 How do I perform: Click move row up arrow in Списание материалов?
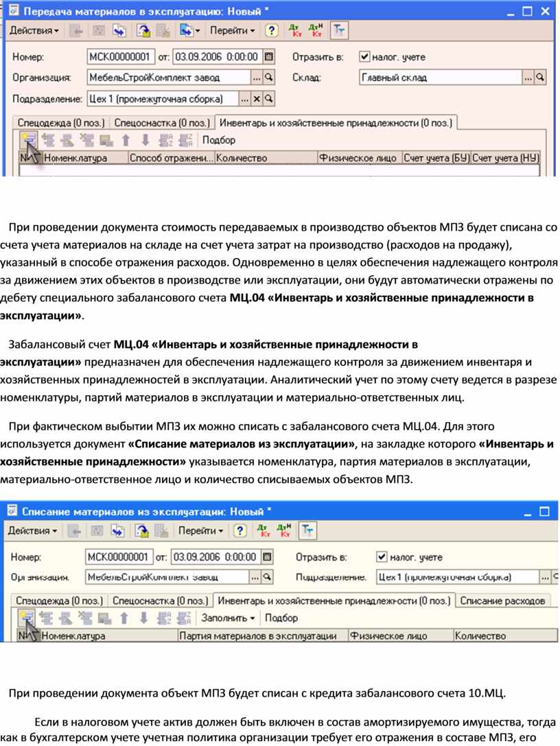tap(124, 618)
